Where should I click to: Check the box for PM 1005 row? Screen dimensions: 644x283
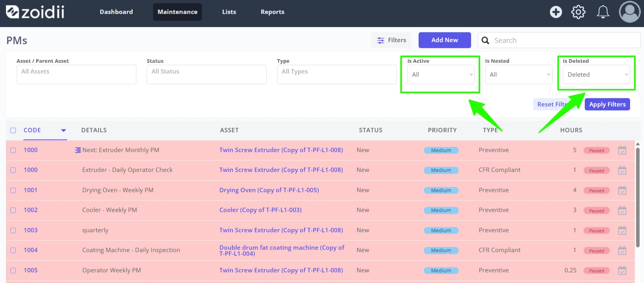(x=13, y=270)
